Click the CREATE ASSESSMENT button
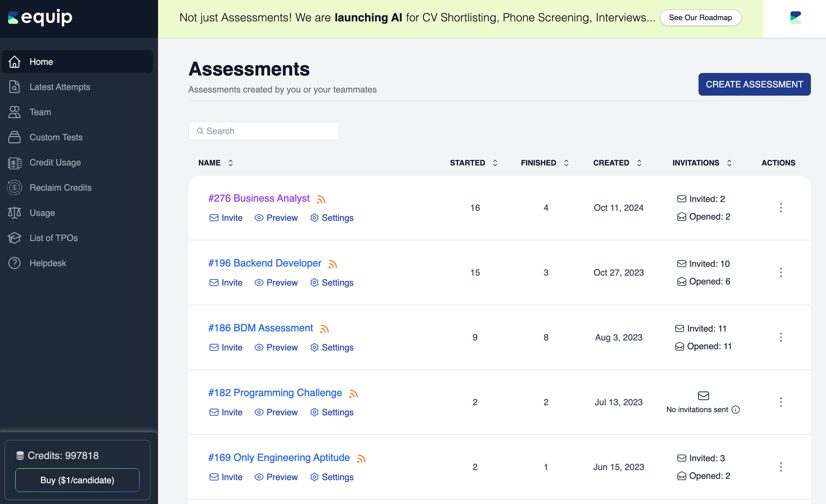This screenshot has height=504, width=826. click(754, 84)
